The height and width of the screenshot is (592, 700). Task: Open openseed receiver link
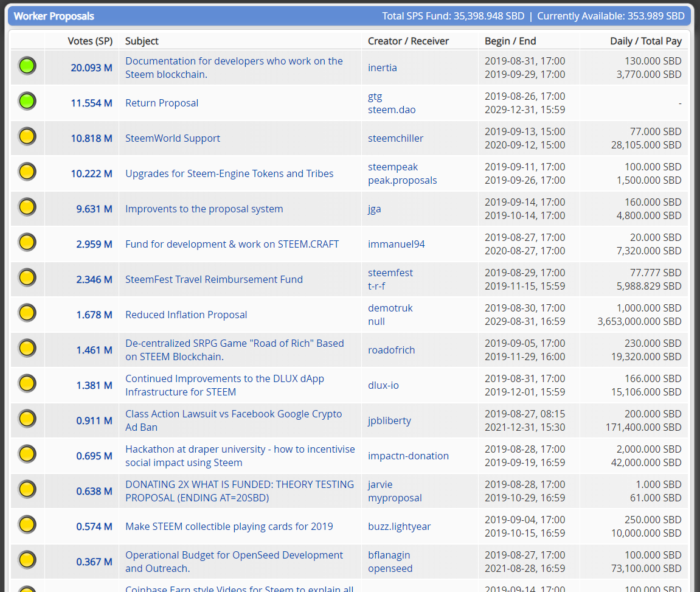tap(390, 568)
